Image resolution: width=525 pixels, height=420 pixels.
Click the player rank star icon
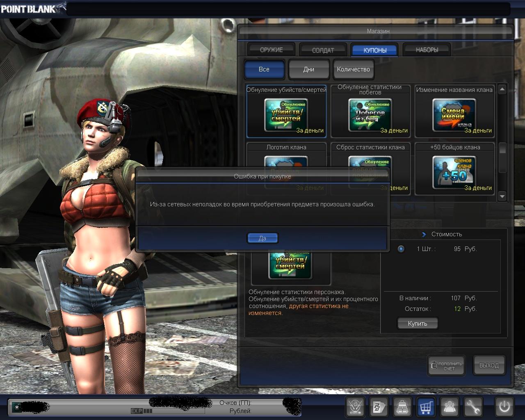16,406
